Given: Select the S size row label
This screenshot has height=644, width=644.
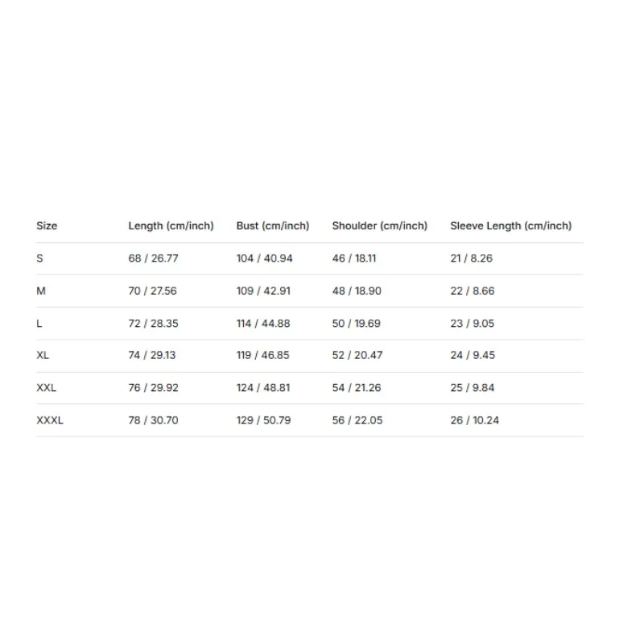Looking at the screenshot, I should point(39,258).
